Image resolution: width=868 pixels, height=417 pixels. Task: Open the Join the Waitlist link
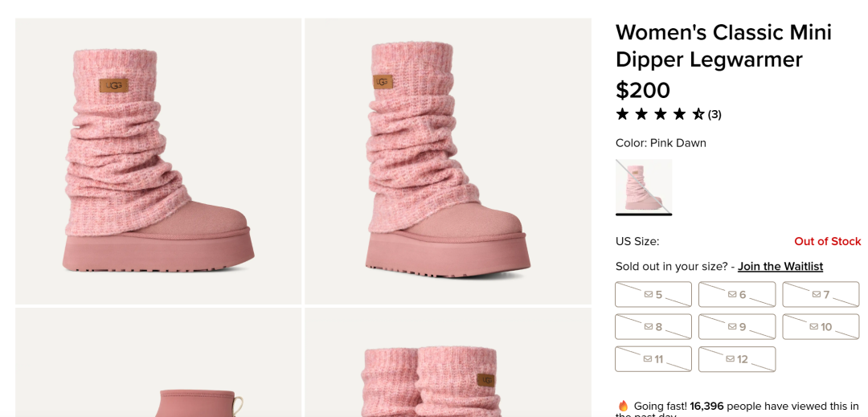pyautogui.click(x=780, y=266)
